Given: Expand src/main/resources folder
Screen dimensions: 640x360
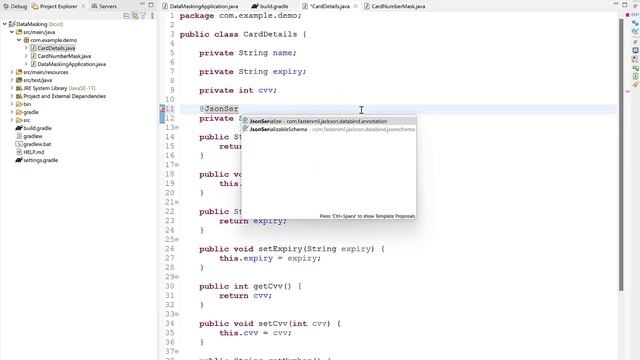Looking at the screenshot, I should pyautogui.click(x=12, y=72).
